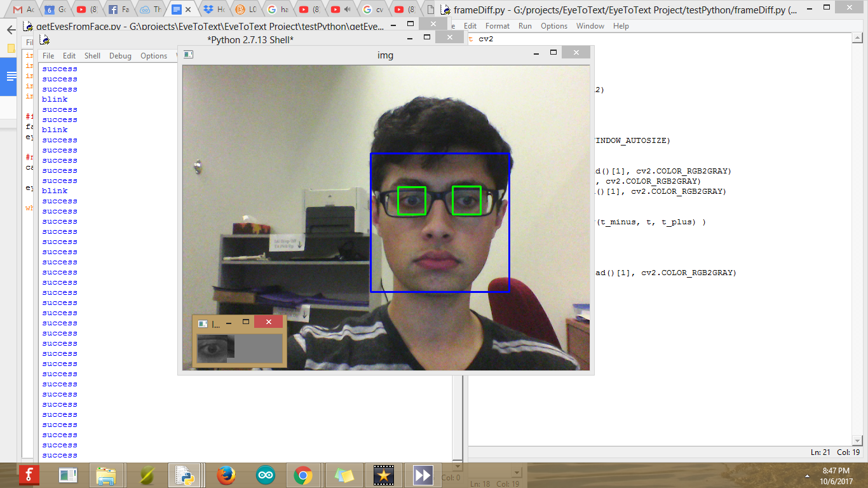Open Sticky Notes from the taskbar

344,475
